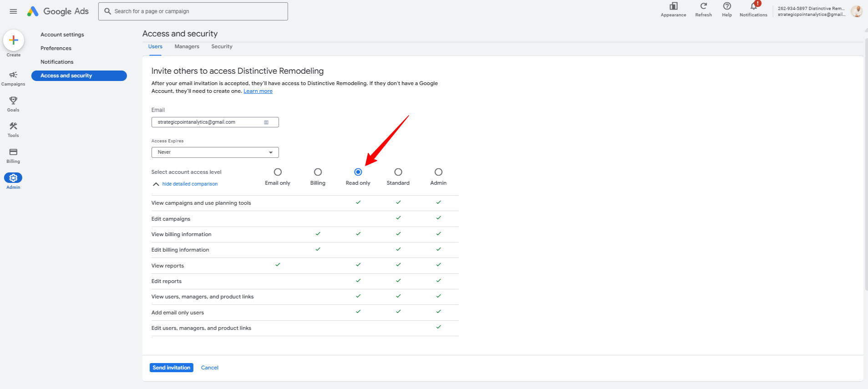Select Email only access level
868x389 pixels.
coord(278,172)
